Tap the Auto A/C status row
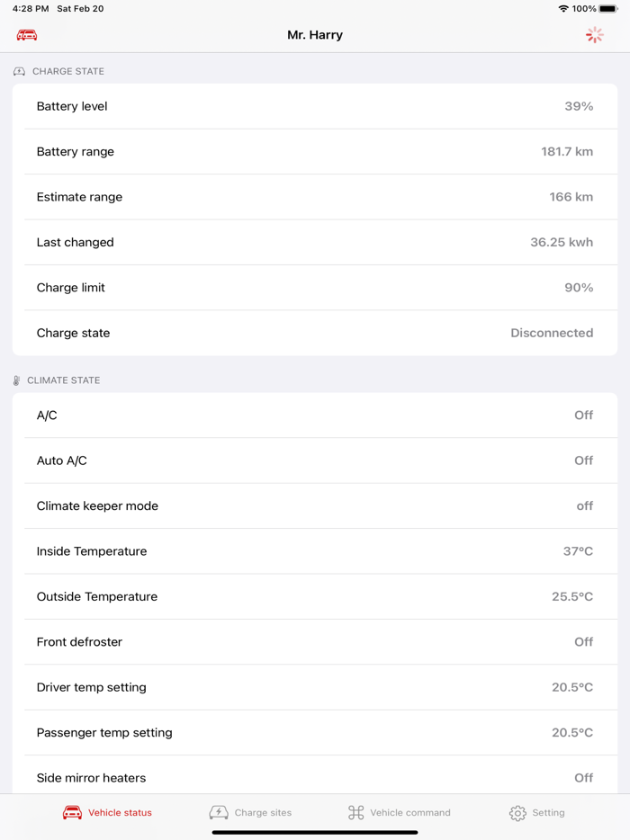 315,460
